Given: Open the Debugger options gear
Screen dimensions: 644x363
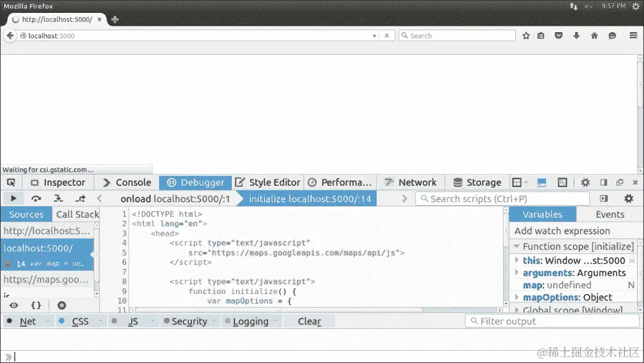Looking at the screenshot, I should click(x=629, y=199).
